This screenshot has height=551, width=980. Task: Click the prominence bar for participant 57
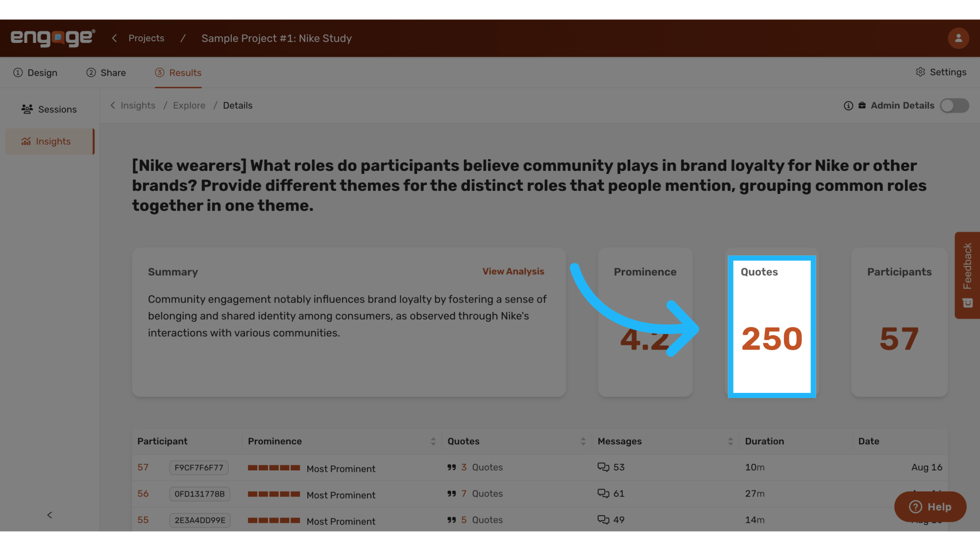274,468
